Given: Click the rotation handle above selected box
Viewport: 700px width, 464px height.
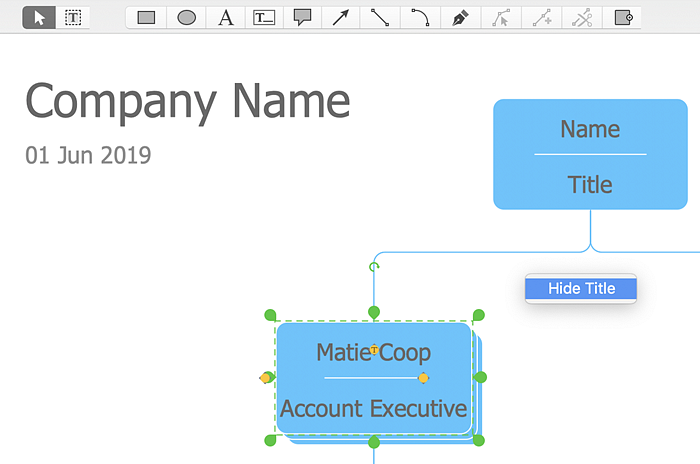Looking at the screenshot, I should pyautogui.click(x=374, y=267).
